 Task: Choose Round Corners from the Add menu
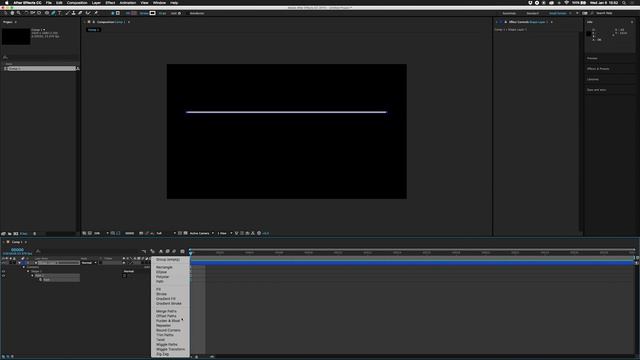tap(168, 330)
